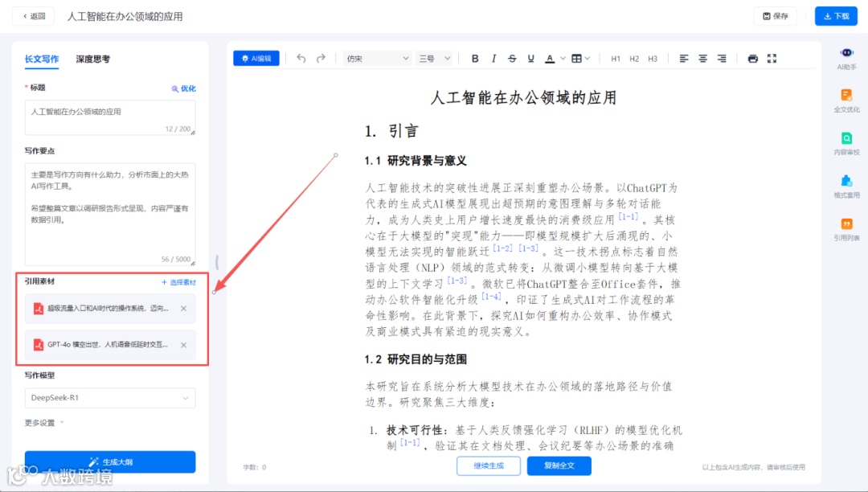
Task: Click the 下载 download button
Action: (x=835, y=16)
